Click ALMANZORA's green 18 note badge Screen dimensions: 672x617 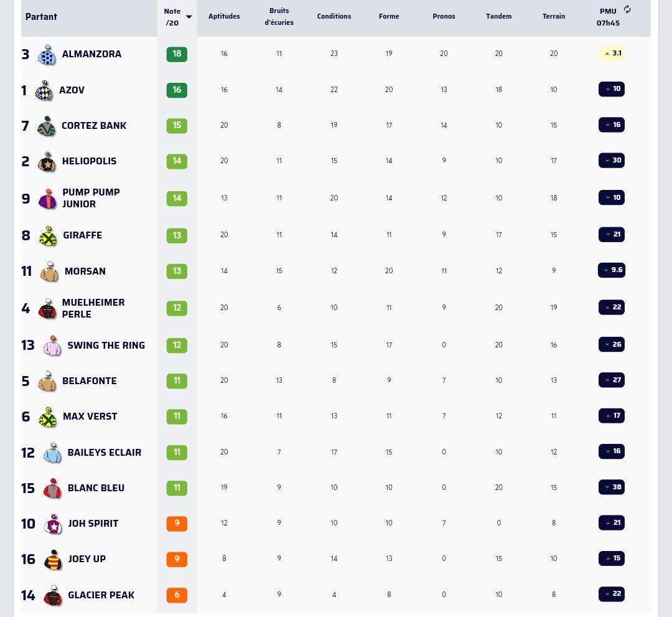(x=177, y=54)
